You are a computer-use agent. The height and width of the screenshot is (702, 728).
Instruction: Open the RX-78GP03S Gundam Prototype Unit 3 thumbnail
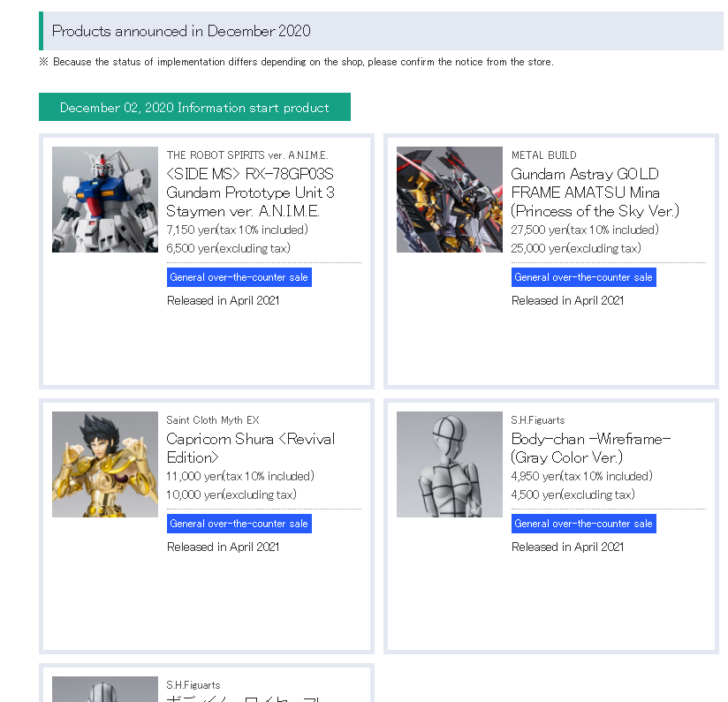[x=105, y=200]
